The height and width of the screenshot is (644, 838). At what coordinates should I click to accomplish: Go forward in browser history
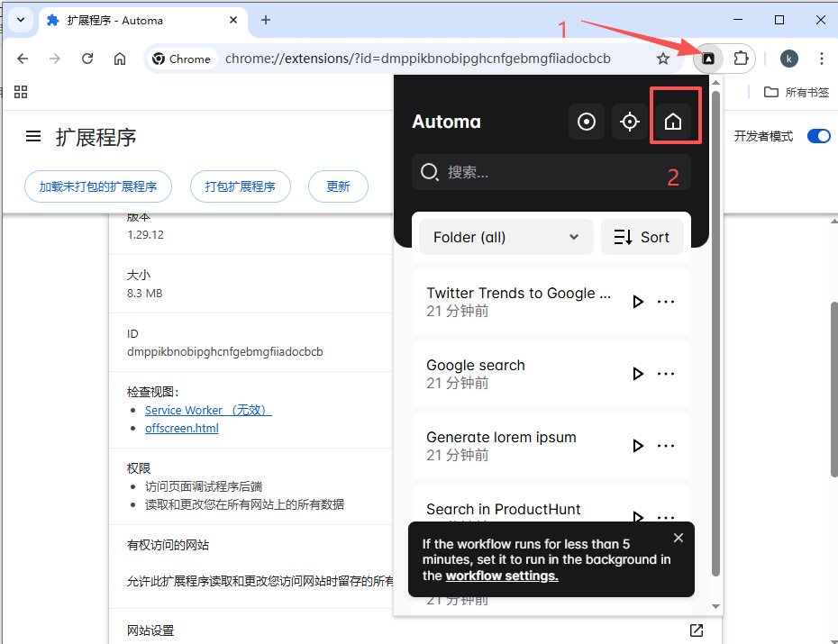[54, 59]
